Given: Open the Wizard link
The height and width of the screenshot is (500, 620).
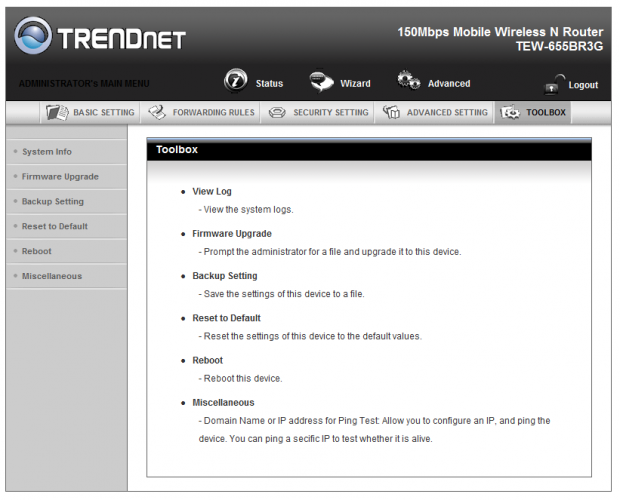Looking at the screenshot, I should click(x=355, y=83).
